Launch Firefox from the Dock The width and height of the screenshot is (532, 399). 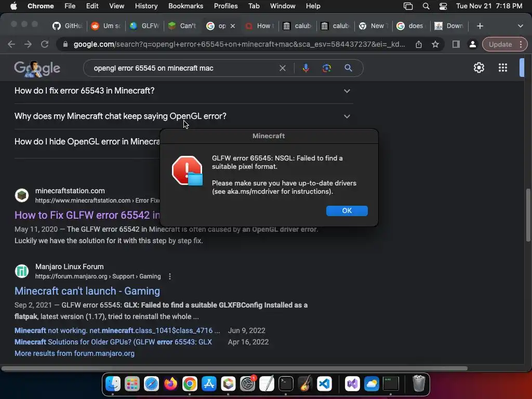click(170, 384)
